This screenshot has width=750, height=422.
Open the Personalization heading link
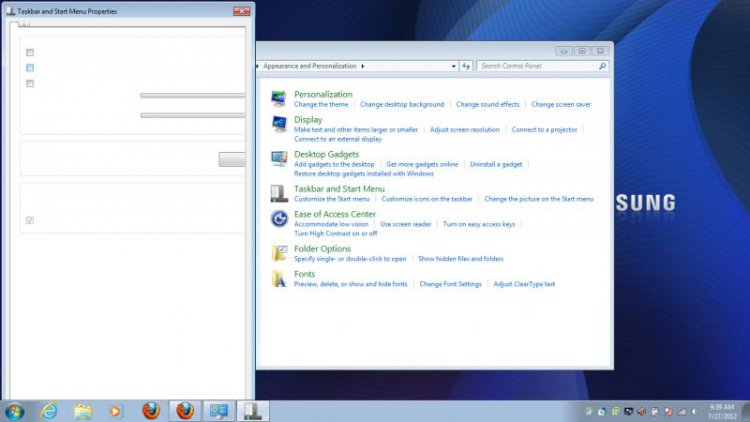(323, 94)
